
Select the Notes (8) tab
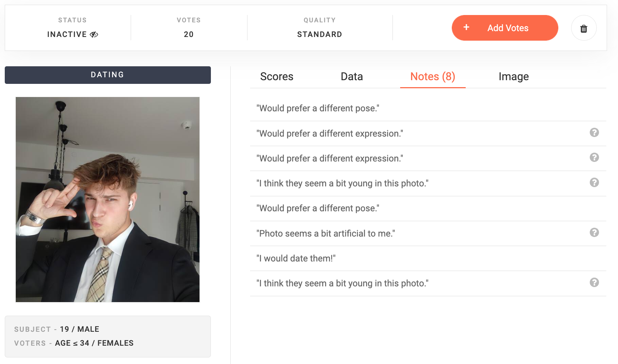[433, 77]
